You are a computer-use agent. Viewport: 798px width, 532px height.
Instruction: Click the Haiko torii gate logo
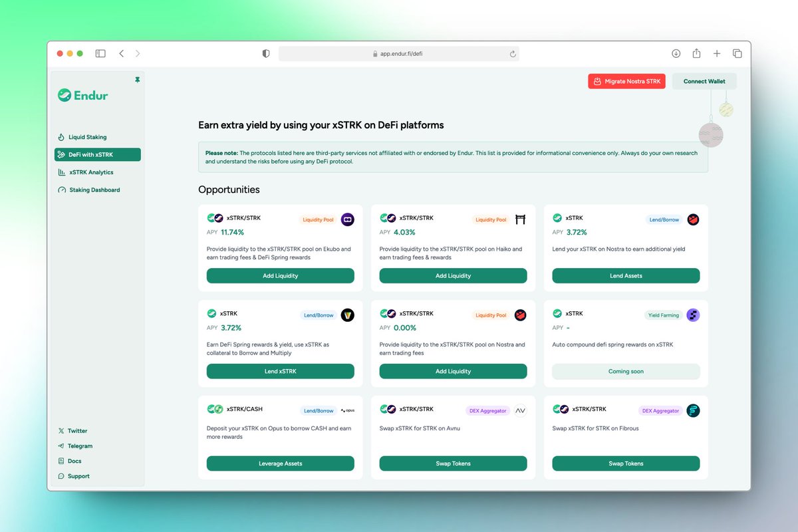[520, 219]
